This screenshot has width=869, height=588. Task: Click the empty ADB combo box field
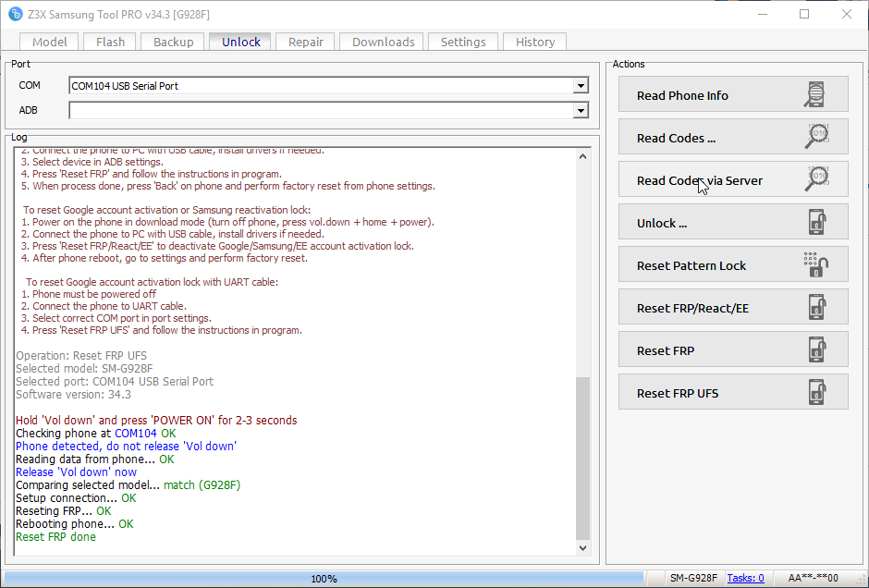[x=328, y=110]
